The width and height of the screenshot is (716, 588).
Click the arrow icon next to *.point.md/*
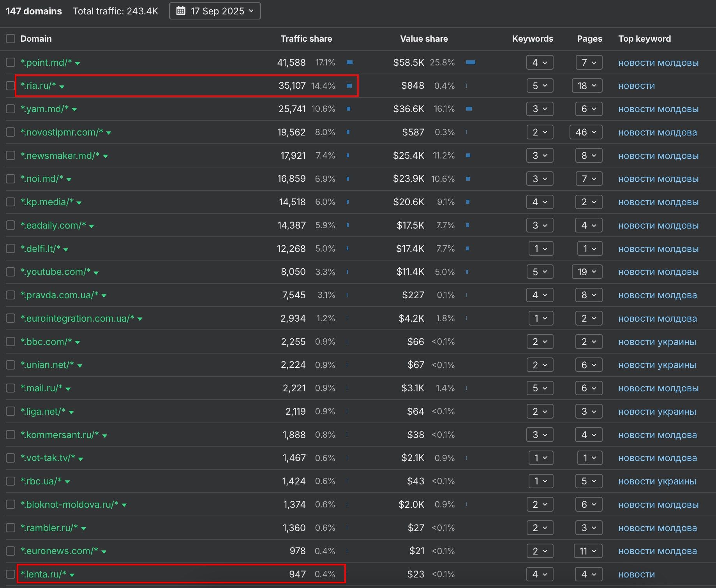[x=78, y=63]
